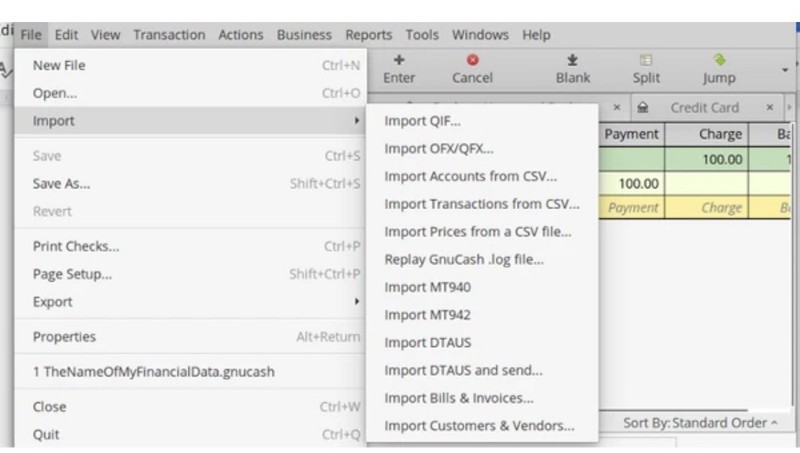Select Close from File menu
This screenshot has height=453, width=800.
click(x=189, y=407)
